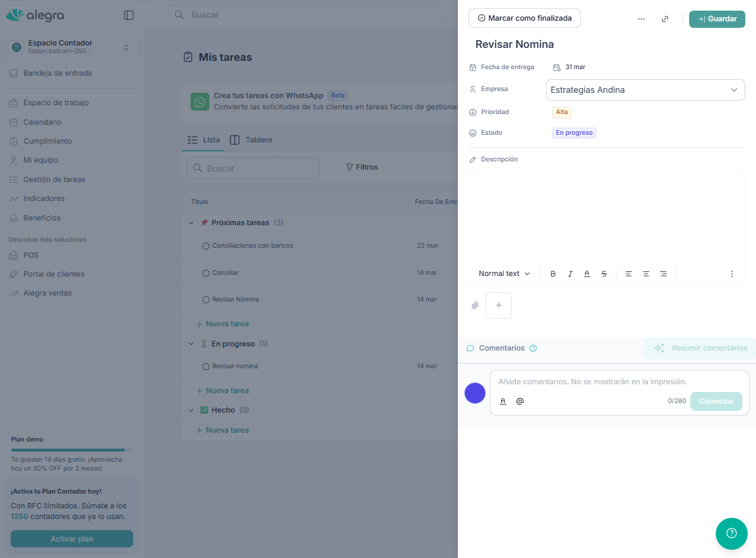Viewport: 756px width, 558px height.
Task: Mark Conciliaciones con bancos task circle
Action: [x=206, y=246]
